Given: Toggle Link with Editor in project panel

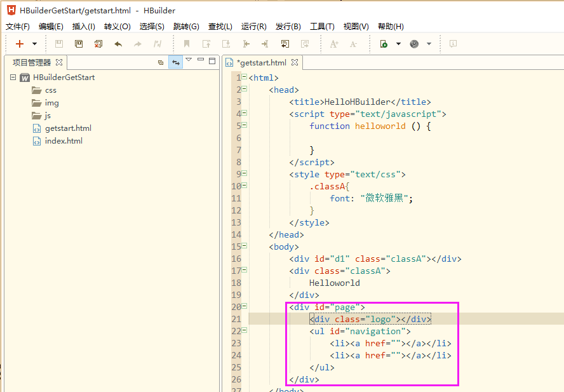Looking at the screenshot, I should click(175, 63).
